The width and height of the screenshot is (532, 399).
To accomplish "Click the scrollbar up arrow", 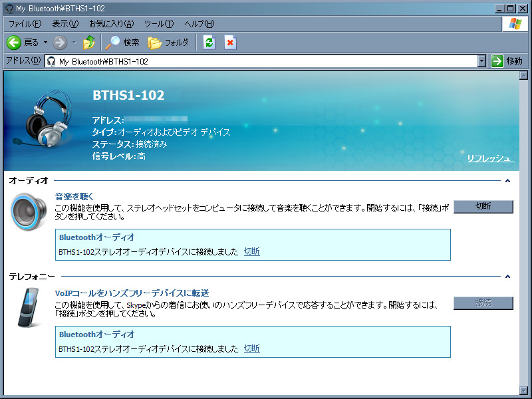I will pyautogui.click(x=523, y=75).
